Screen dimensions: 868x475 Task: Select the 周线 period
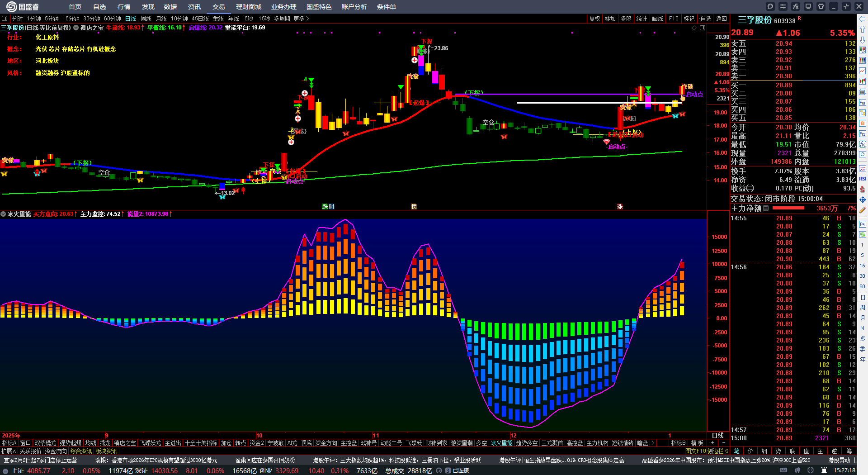(x=146, y=19)
